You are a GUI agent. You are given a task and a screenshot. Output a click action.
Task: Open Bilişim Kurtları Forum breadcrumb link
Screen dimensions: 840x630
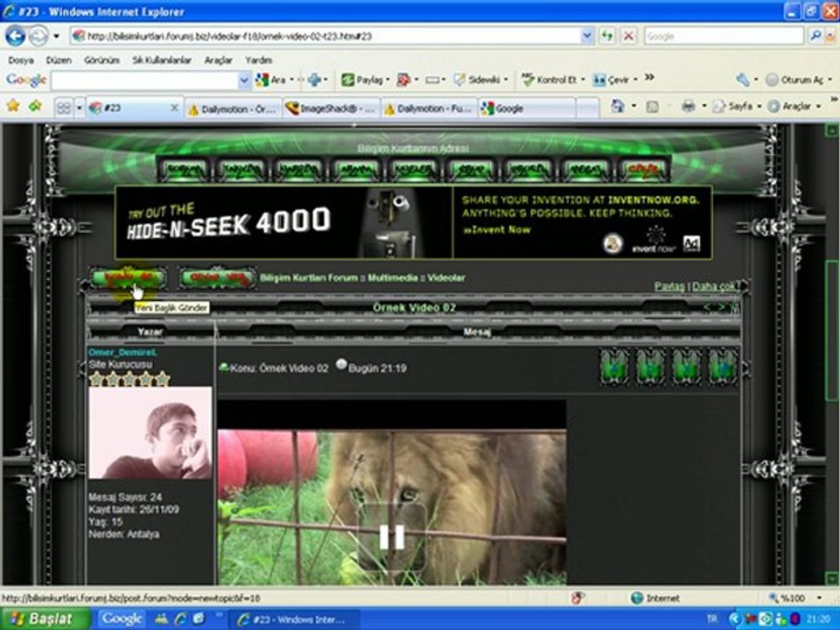coord(309,277)
